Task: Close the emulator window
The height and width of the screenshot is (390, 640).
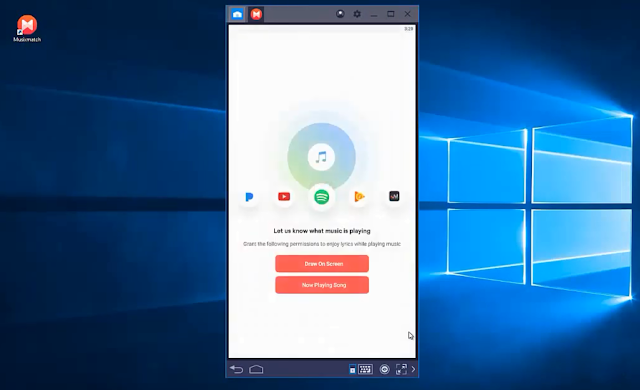Action: [x=407, y=14]
